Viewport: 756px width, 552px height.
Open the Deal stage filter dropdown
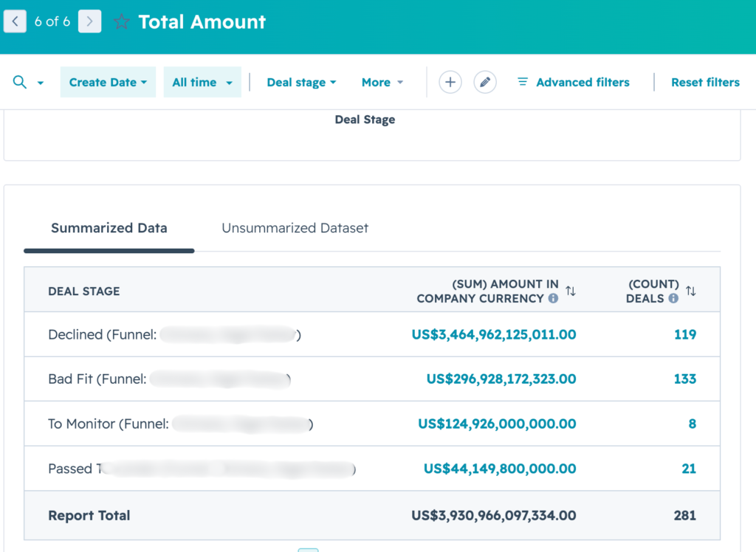(x=301, y=83)
